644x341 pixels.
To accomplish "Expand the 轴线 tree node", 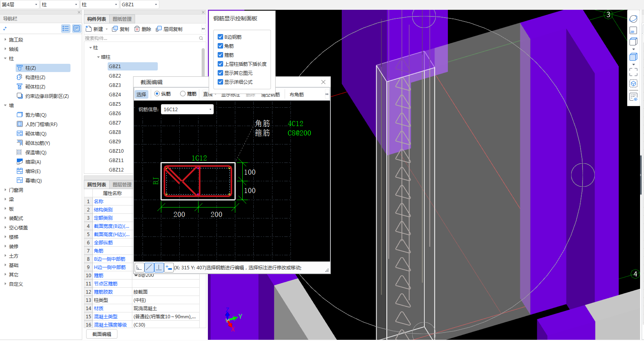I will click(x=5, y=49).
